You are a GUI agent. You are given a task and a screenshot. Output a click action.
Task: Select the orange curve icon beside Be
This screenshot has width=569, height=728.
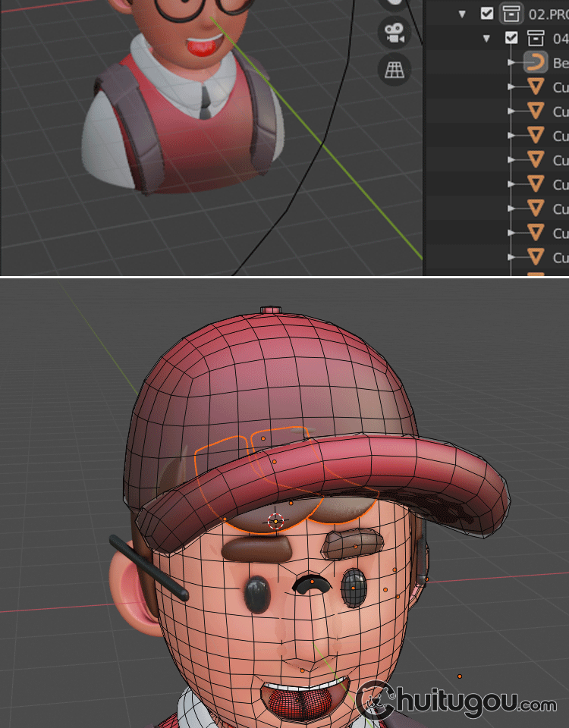coord(536,62)
